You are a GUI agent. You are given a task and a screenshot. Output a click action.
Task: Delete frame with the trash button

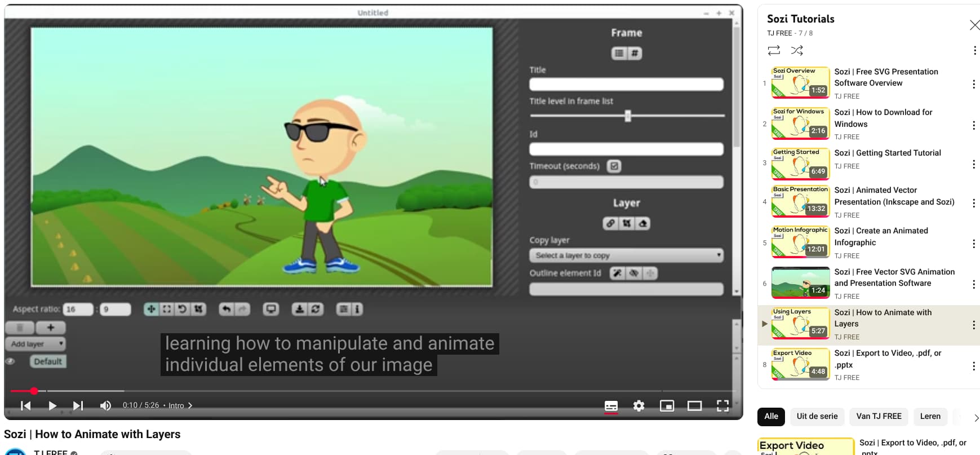pyautogui.click(x=20, y=328)
